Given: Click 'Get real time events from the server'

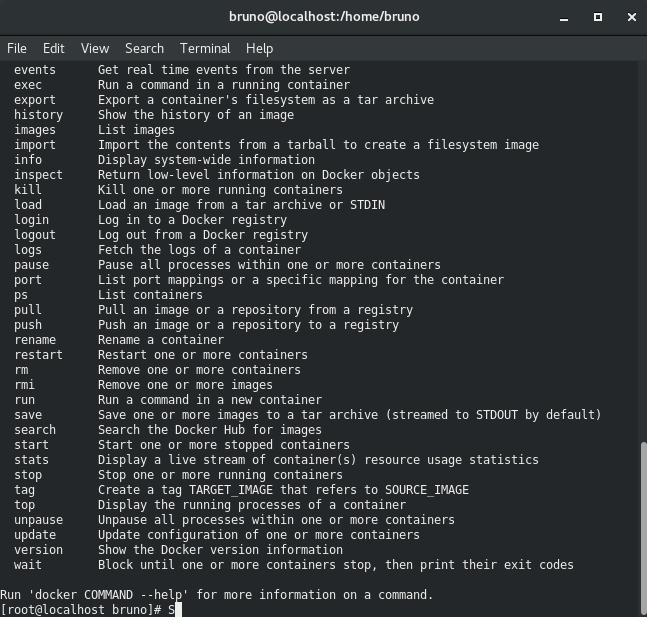Looking at the screenshot, I should [224, 70].
